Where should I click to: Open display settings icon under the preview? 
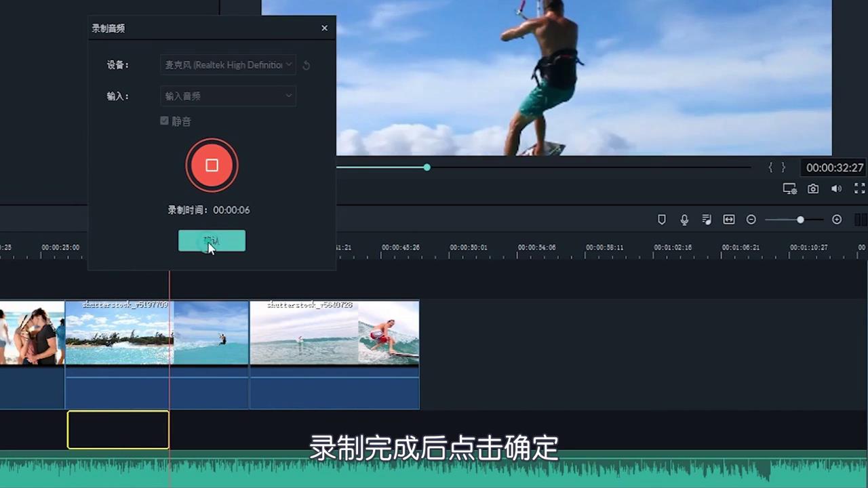pyautogui.click(x=789, y=188)
